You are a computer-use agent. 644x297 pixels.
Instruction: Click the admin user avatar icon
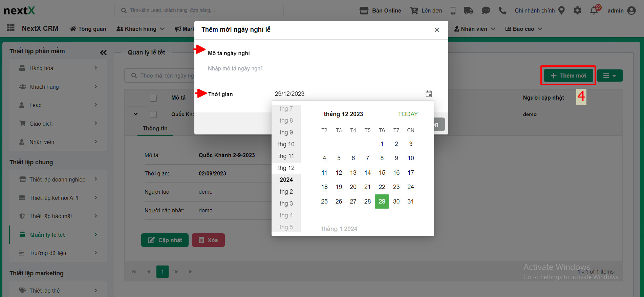tap(631, 10)
